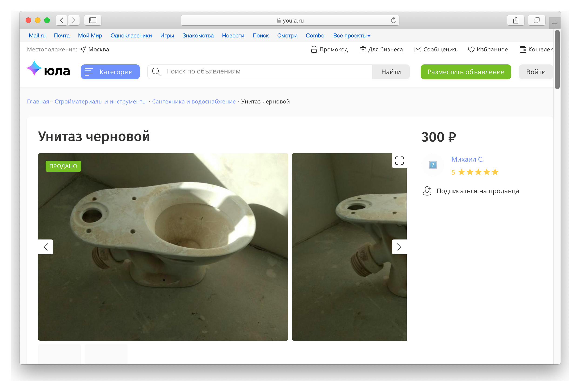Open the Избранное favorites heart link
This screenshot has width=580, height=392.
[x=488, y=49]
